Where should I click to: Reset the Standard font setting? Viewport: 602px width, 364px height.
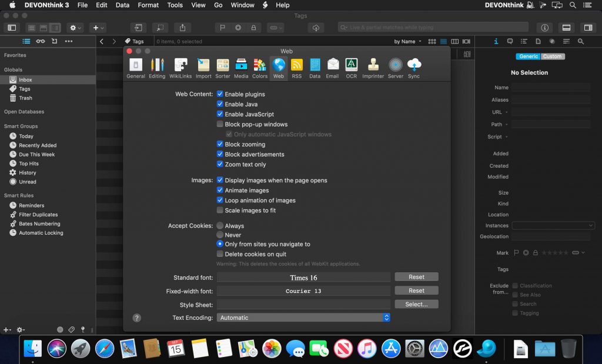416,277
